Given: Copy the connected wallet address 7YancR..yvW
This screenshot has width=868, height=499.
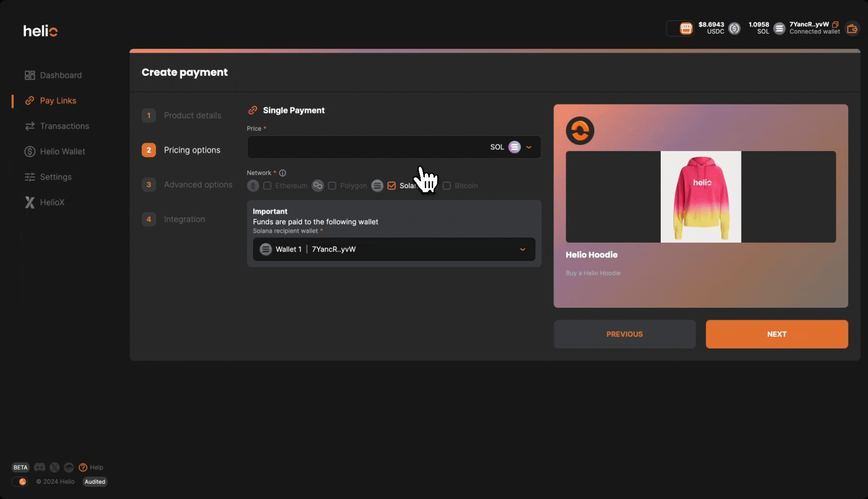Looking at the screenshot, I should coord(835,24).
